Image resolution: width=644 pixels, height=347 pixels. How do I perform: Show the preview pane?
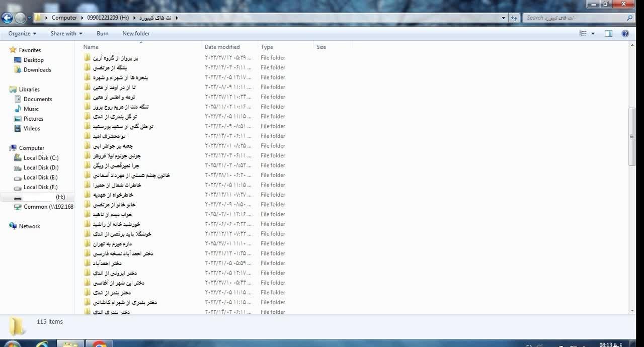point(608,34)
